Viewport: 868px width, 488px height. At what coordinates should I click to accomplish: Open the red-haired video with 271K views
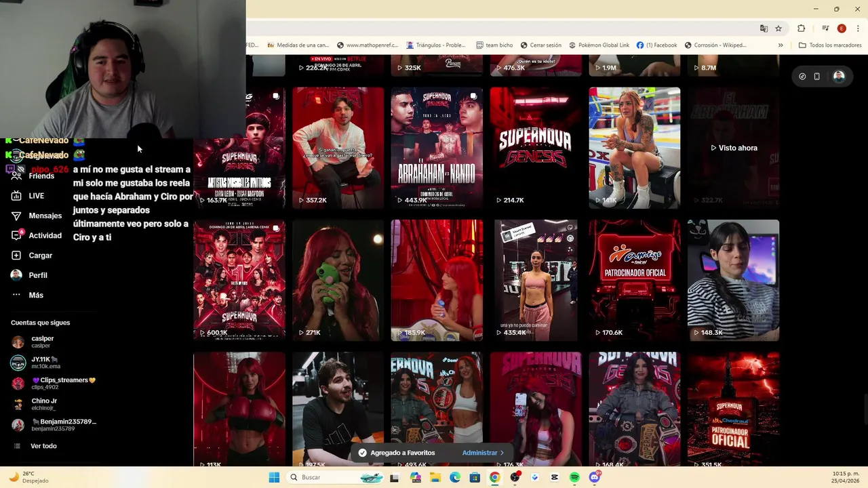point(338,279)
